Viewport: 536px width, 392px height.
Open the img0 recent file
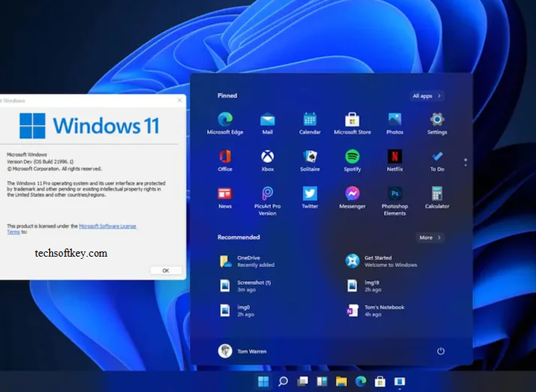(x=237, y=310)
